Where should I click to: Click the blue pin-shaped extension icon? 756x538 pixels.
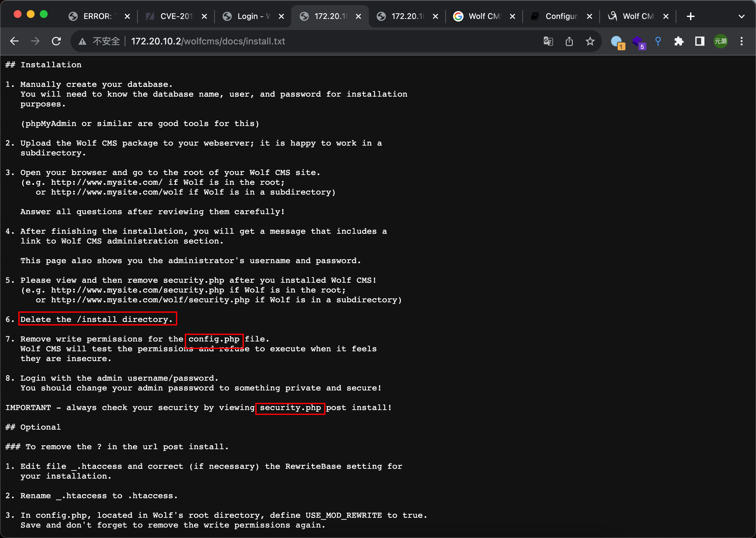click(x=658, y=41)
